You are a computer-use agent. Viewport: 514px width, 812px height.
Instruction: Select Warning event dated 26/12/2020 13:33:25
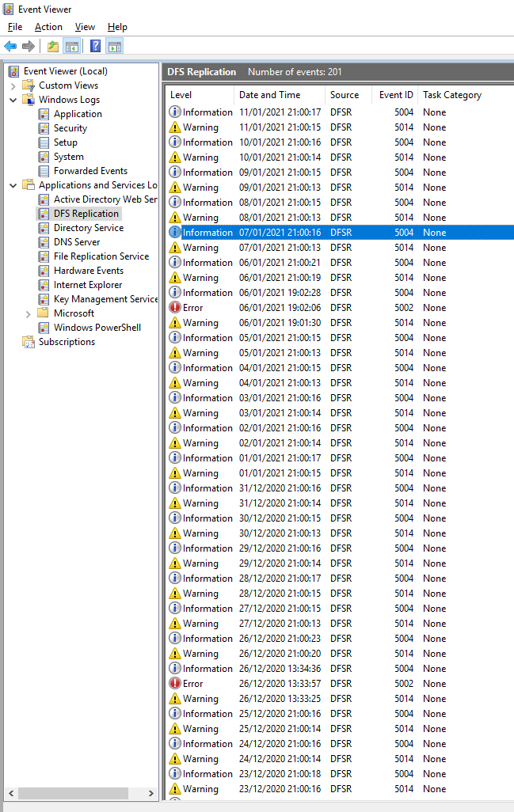pos(340,699)
